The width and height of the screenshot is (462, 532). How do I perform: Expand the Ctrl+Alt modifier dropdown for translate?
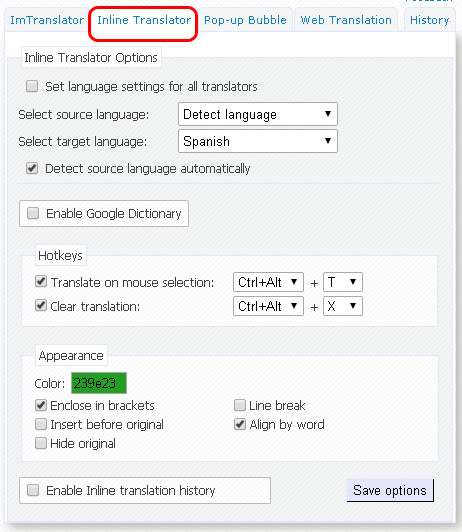tap(268, 282)
